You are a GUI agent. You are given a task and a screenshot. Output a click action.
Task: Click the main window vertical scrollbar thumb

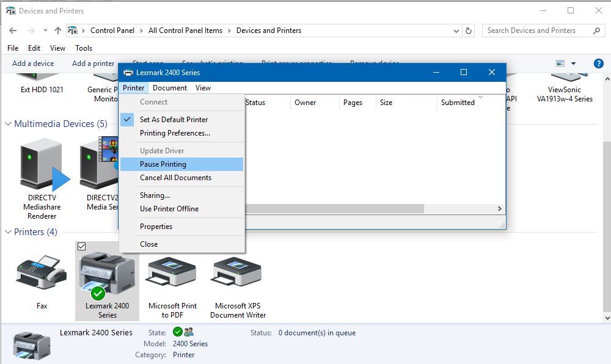(607, 226)
